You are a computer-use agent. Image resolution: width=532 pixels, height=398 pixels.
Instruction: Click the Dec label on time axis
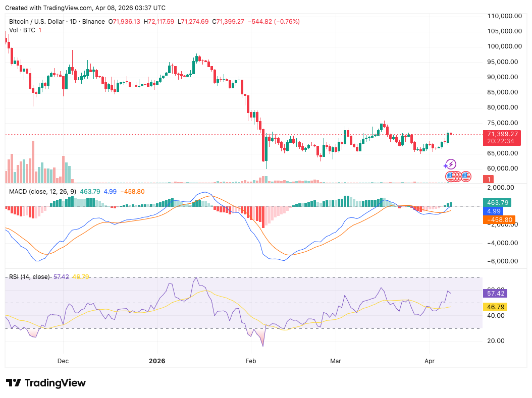point(64,361)
